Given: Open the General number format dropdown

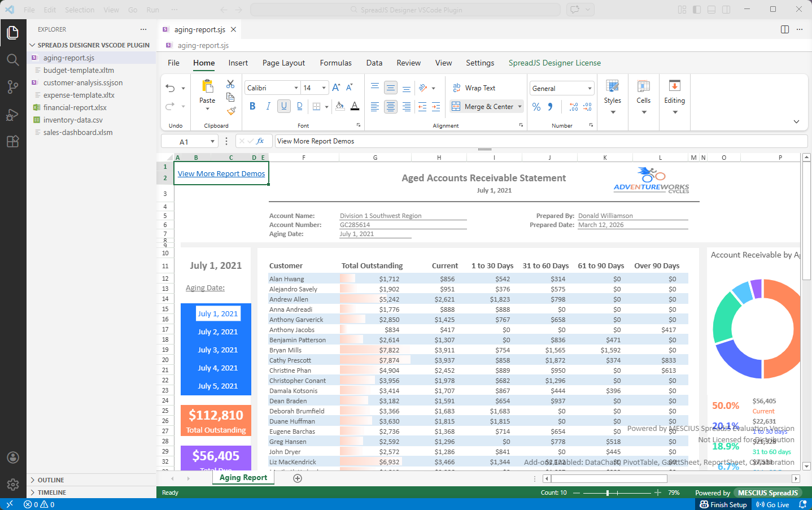Looking at the screenshot, I should click(x=590, y=89).
